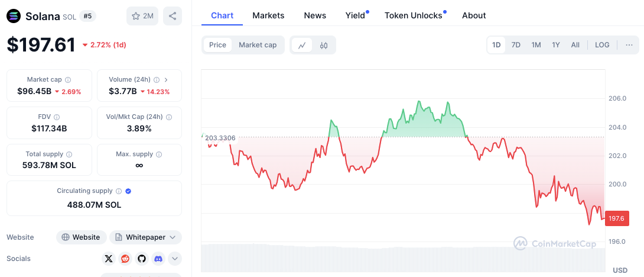This screenshot has width=644, height=277.
Task: Click the share icon button
Action: point(173,16)
